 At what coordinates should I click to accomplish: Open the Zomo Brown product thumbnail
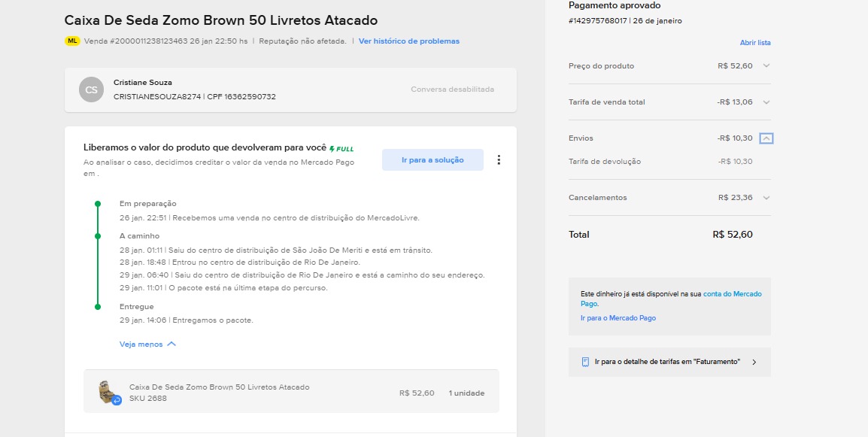point(107,392)
